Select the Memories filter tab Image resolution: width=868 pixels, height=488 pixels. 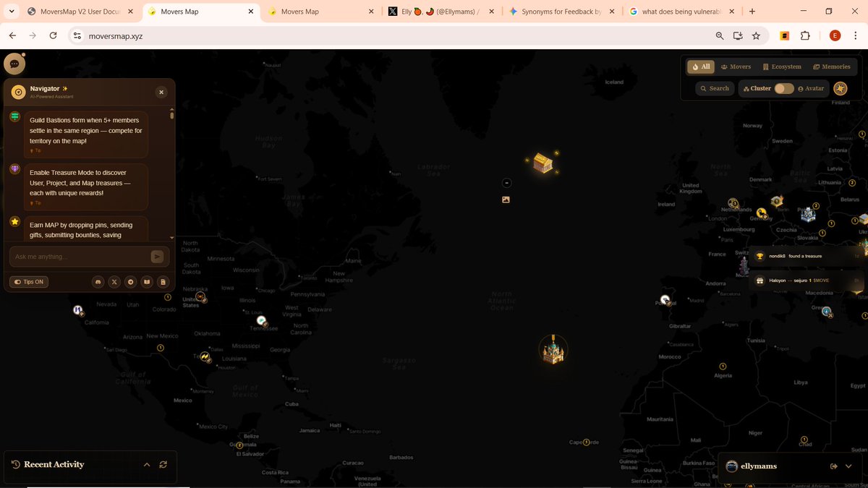click(832, 67)
